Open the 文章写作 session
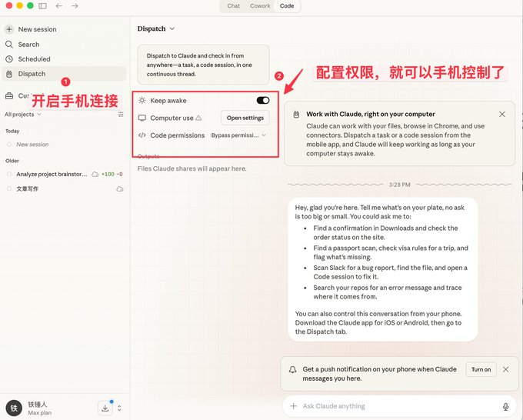This screenshot has width=523, height=420. point(28,188)
